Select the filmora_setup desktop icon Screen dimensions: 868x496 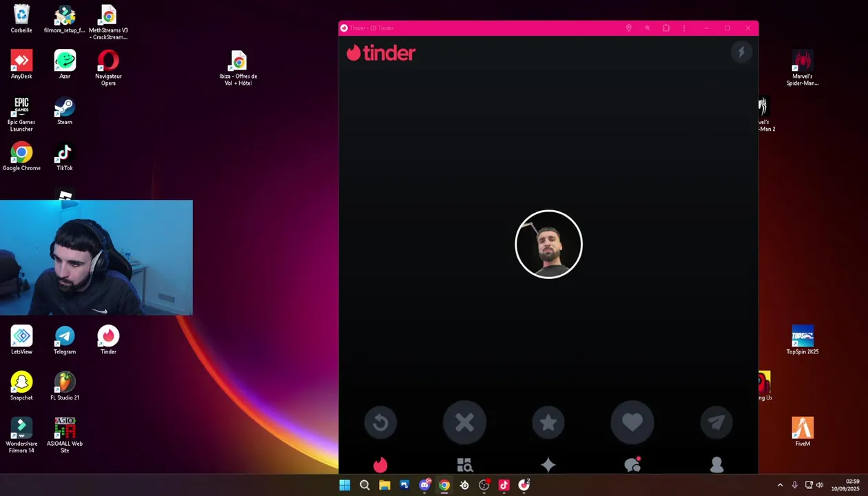(x=65, y=19)
